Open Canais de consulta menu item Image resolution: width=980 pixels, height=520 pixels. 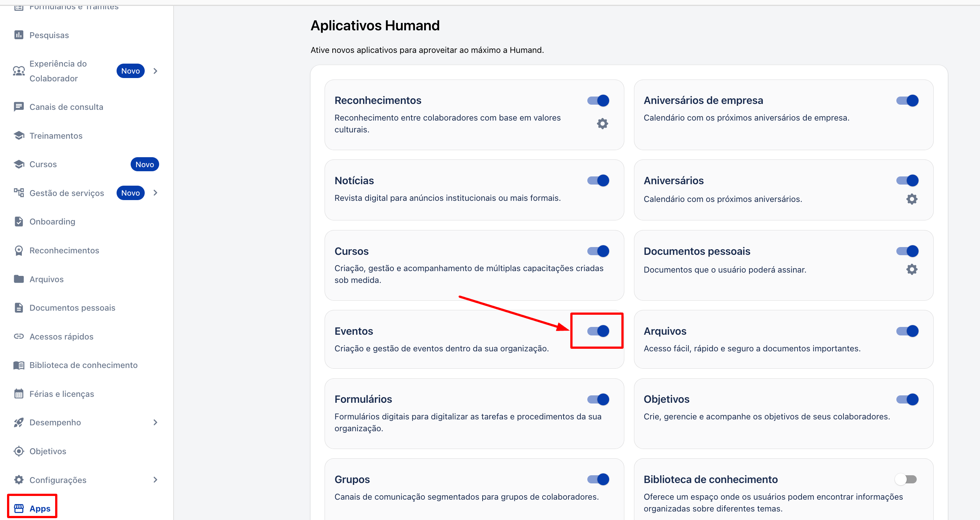[x=66, y=107]
